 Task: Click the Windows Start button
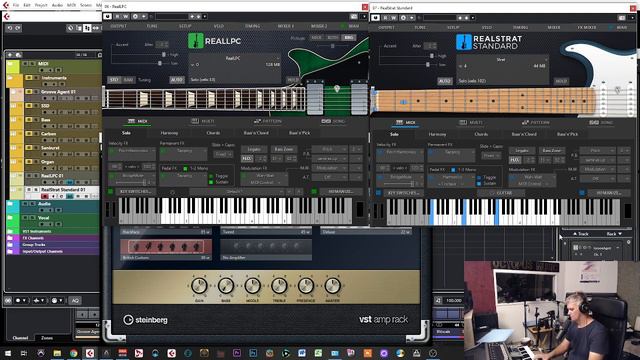click(x=8, y=353)
